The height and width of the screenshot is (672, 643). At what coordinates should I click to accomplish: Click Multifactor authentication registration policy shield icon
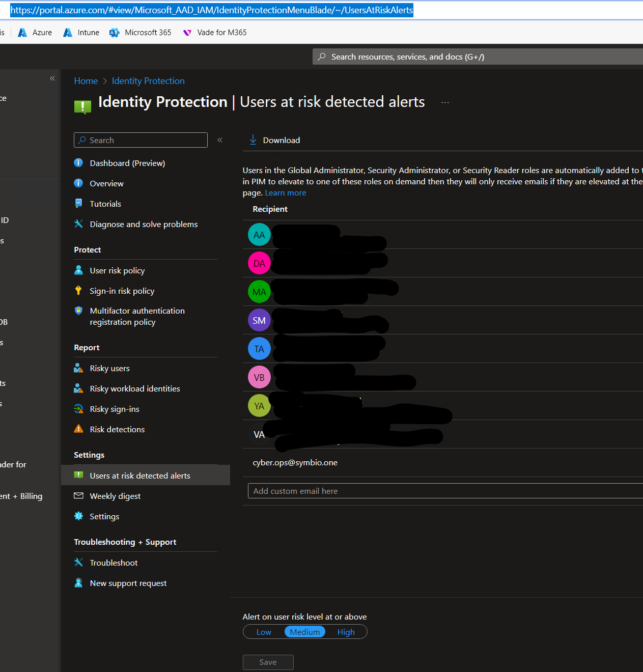pyautogui.click(x=78, y=311)
